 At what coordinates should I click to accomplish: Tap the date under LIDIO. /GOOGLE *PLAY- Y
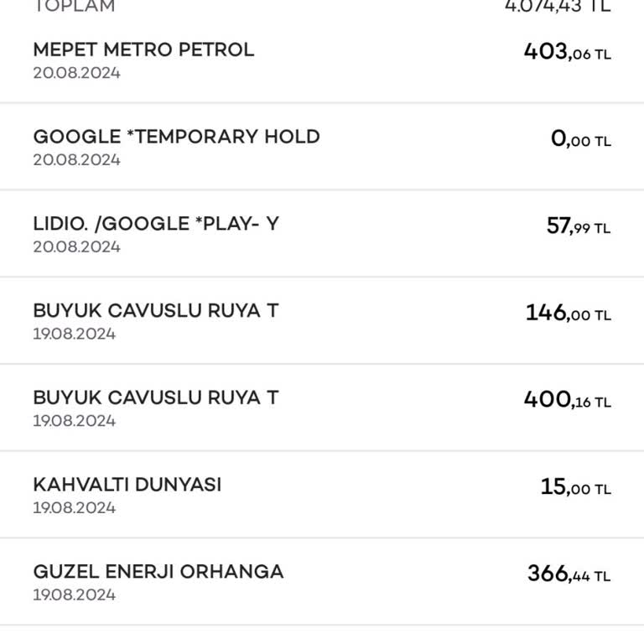click(77, 247)
